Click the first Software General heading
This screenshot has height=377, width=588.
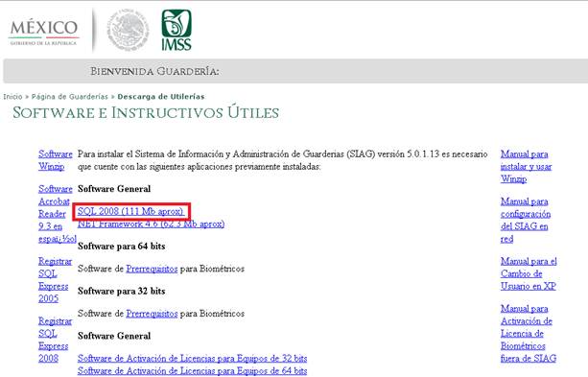[114, 189]
